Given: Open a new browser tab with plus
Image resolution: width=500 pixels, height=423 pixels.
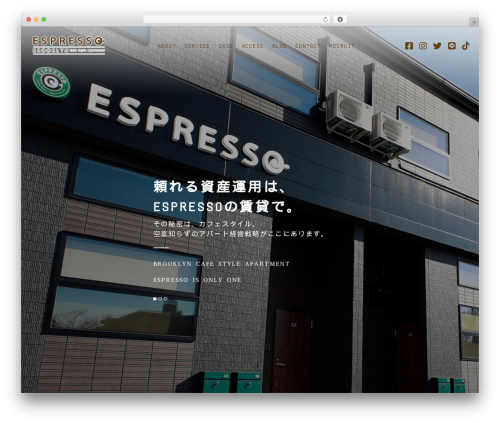Looking at the screenshot, I should 474,22.
